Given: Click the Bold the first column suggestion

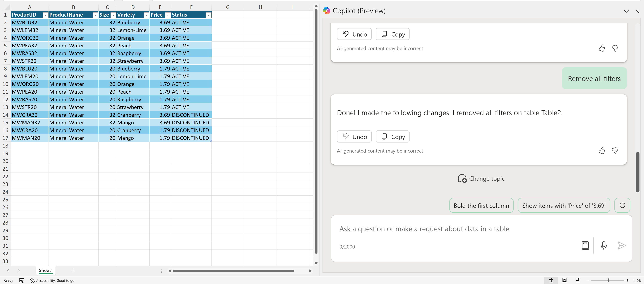Looking at the screenshot, I should pyautogui.click(x=481, y=206).
